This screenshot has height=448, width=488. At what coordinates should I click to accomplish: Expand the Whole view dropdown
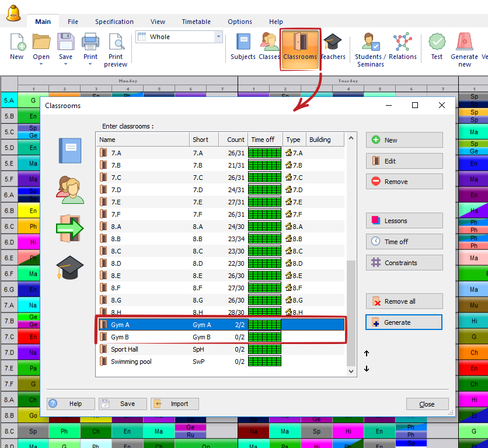point(219,37)
